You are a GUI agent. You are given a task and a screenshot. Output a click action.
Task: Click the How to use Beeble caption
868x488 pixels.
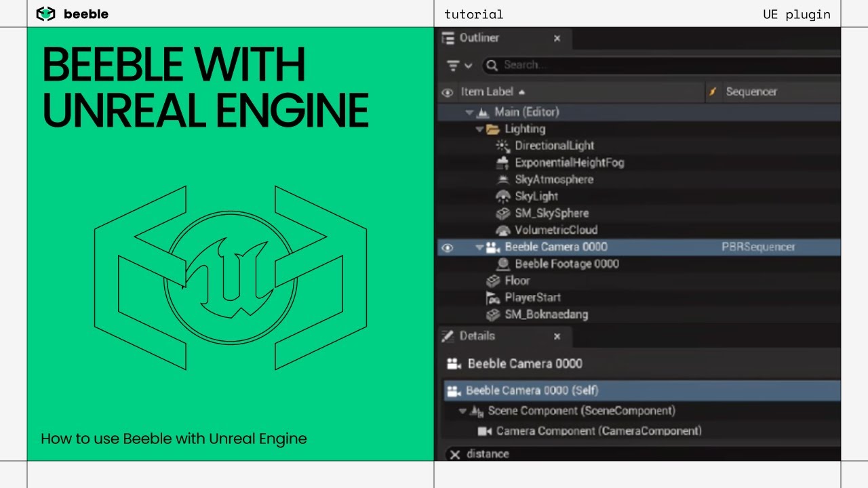click(x=174, y=439)
